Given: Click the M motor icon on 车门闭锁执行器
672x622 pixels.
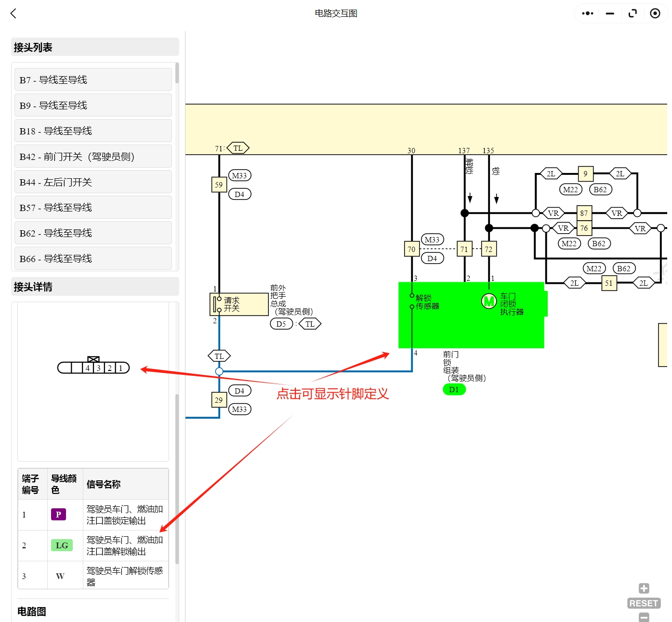Looking at the screenshot, I should (x=488, y=301).
